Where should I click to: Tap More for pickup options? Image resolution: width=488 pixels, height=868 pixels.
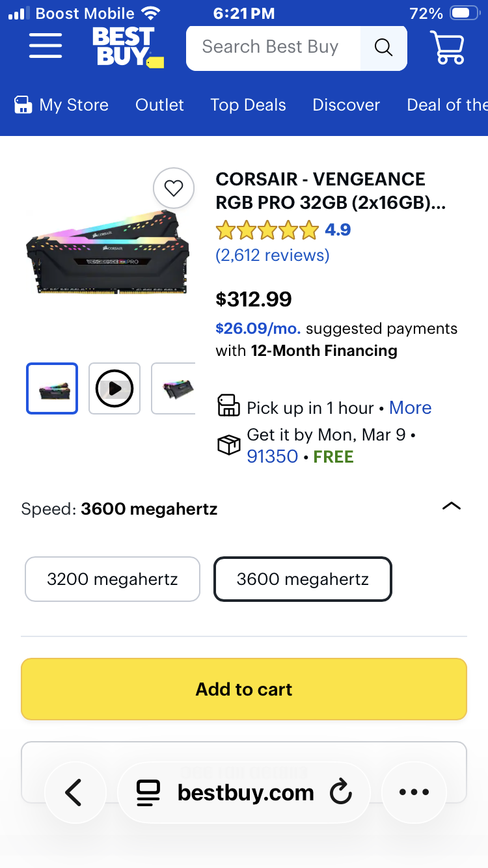(x=410, y=408)
